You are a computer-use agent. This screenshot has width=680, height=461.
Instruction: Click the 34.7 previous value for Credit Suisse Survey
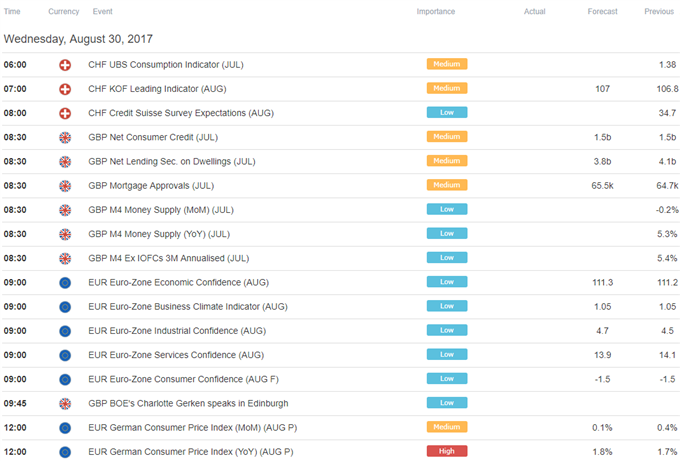[x=667, y=113]
